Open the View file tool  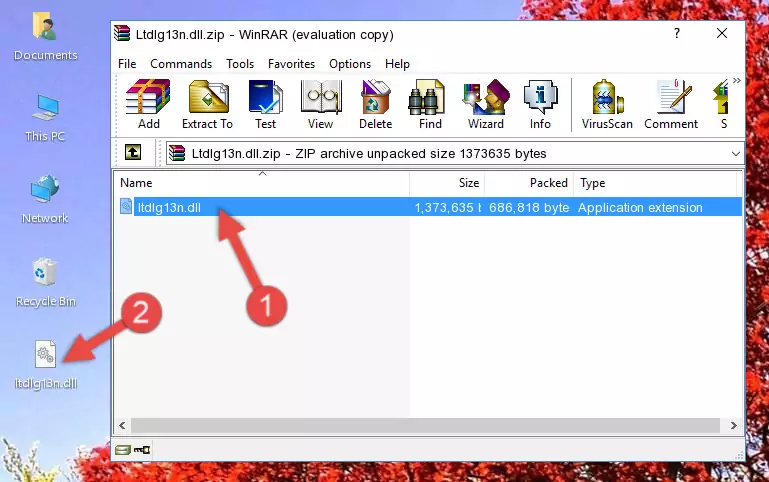coord(321,104)
